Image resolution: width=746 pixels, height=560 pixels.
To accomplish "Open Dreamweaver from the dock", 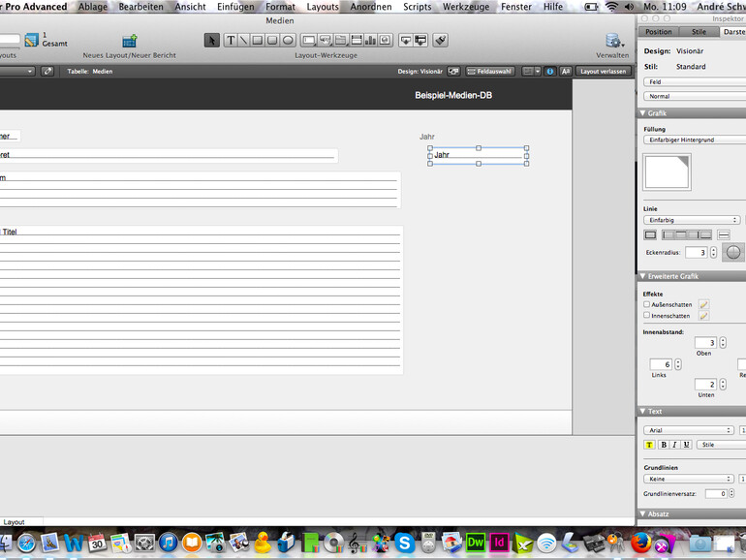I will [x=476, y=543].
